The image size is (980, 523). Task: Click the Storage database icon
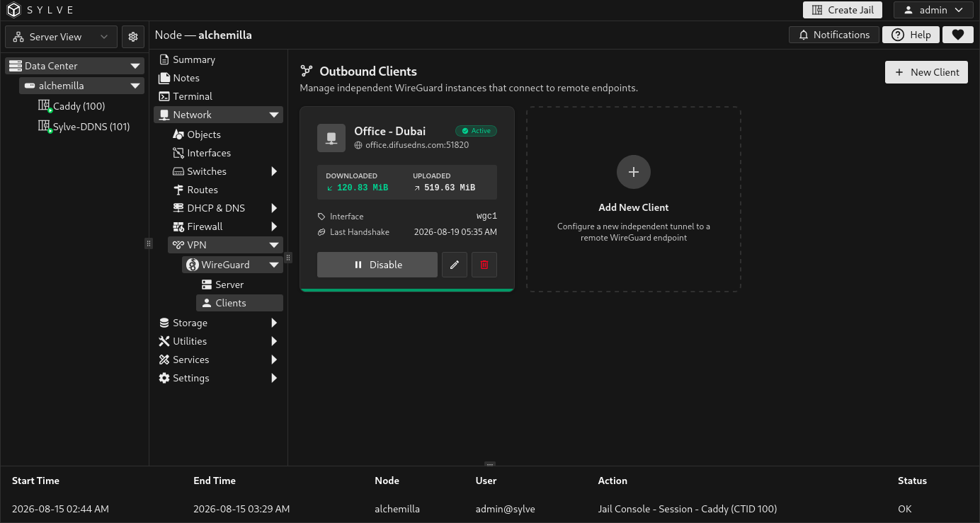(x=164, y=323)
